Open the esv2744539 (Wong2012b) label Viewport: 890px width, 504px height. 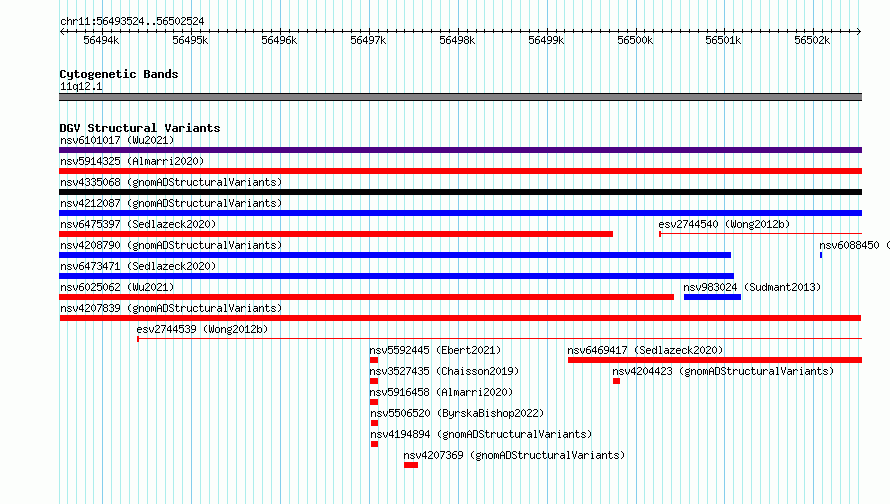(x=202, y=329)
